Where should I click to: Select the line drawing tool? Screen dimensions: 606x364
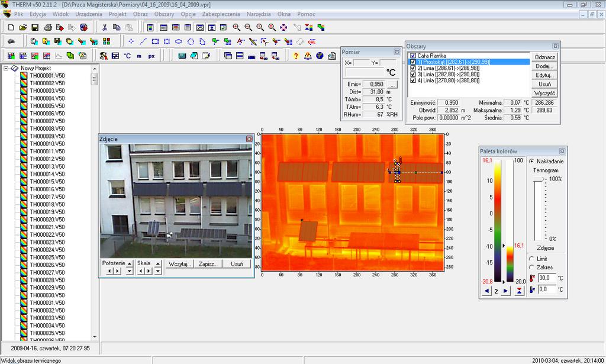click(x=143, y=41)
